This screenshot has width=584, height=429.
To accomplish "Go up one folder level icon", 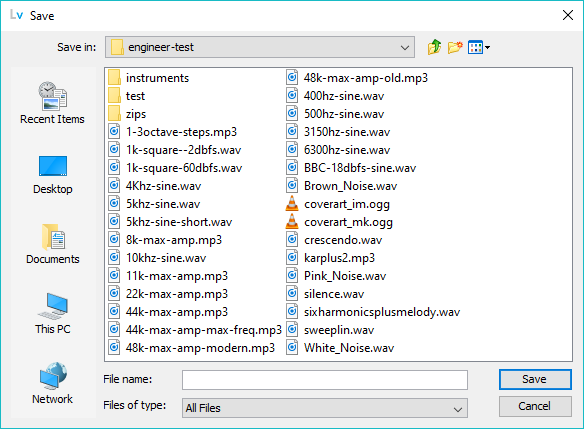I will (x=434, y=47).
